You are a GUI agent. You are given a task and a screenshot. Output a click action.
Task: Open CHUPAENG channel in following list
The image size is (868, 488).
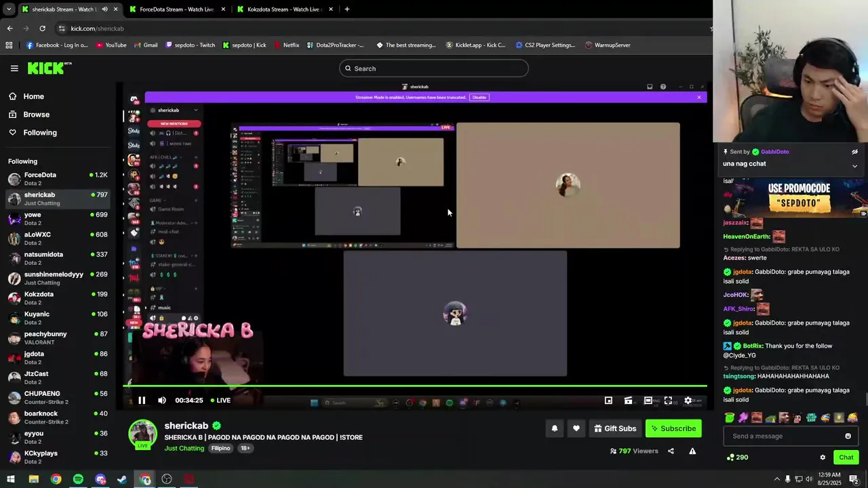(58, 397)
